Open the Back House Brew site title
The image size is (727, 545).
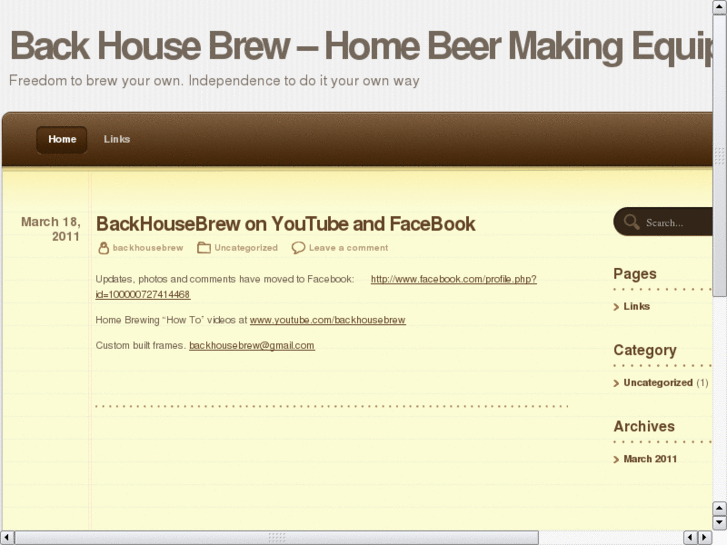tap(361, 46)
